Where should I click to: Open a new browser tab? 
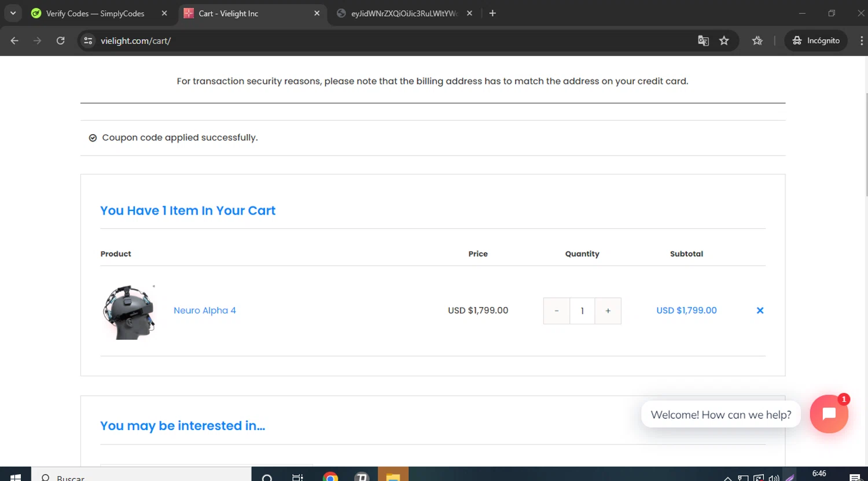click(x=492, y=13)
